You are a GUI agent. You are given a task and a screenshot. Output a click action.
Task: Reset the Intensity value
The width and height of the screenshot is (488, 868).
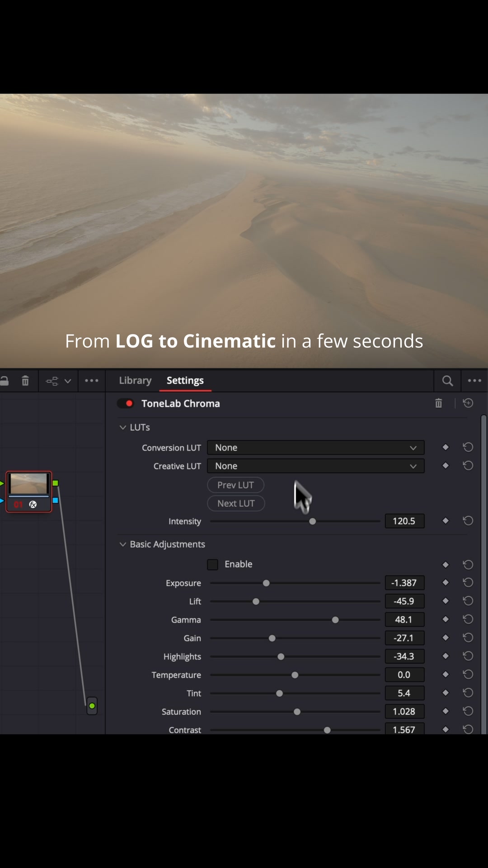pos(468,521)
